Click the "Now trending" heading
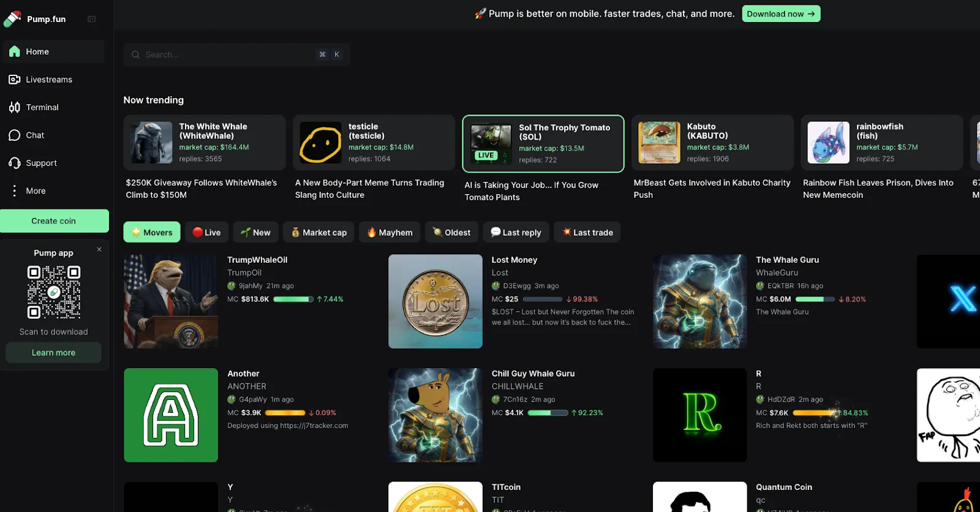Viewport: 980px width, 512px height. click(154, 100)
